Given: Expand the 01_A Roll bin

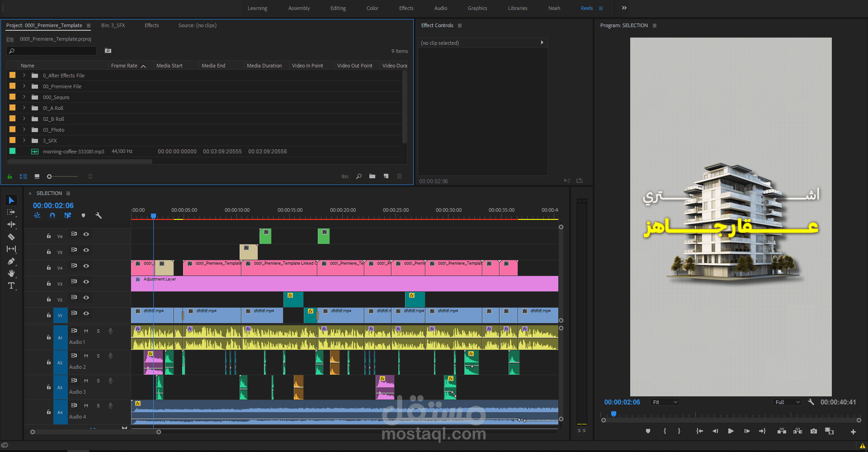Looking at the screenshot, I should (x=24, y=108).
